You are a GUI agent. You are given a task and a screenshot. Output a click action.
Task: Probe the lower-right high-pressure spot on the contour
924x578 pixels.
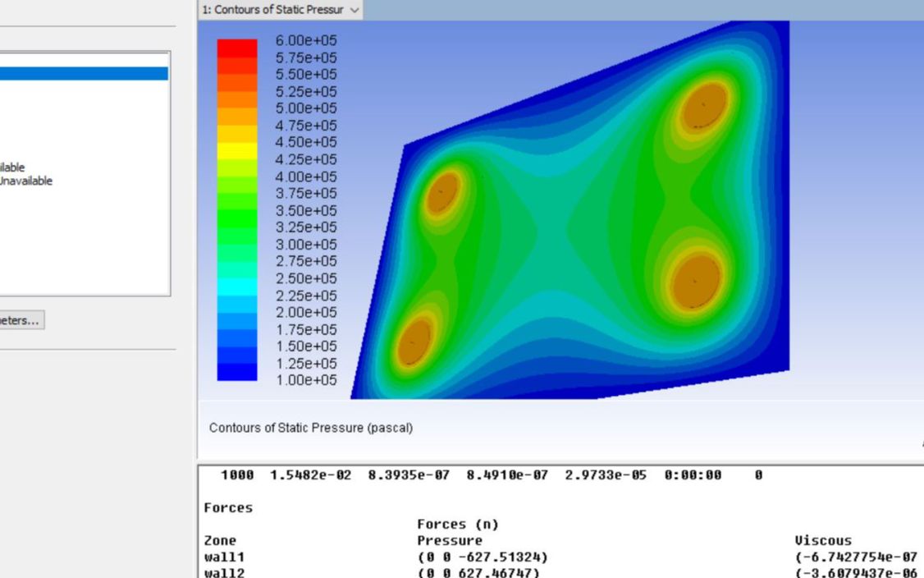pos(696,281)
